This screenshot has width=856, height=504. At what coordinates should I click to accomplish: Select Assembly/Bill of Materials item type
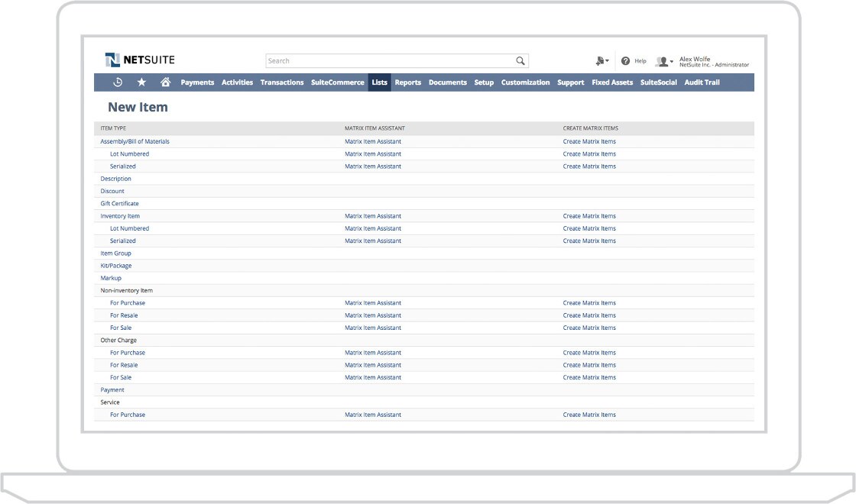pyautogui.click(x=135, y=141)
